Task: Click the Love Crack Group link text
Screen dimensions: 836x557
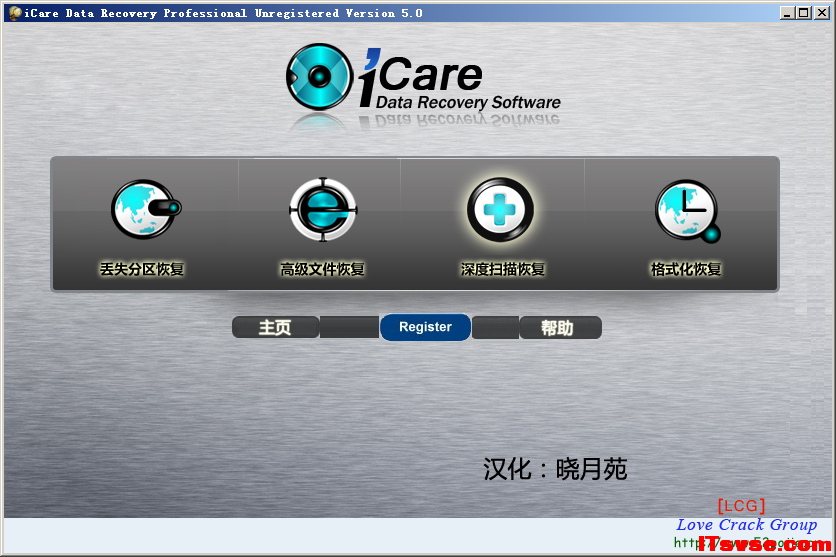Action: 746,524
